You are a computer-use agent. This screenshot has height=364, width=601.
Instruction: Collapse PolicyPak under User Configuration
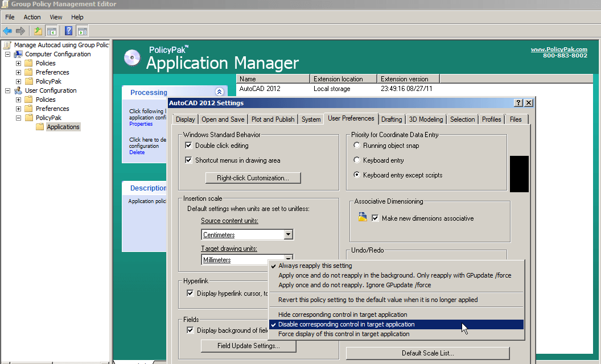18,118
